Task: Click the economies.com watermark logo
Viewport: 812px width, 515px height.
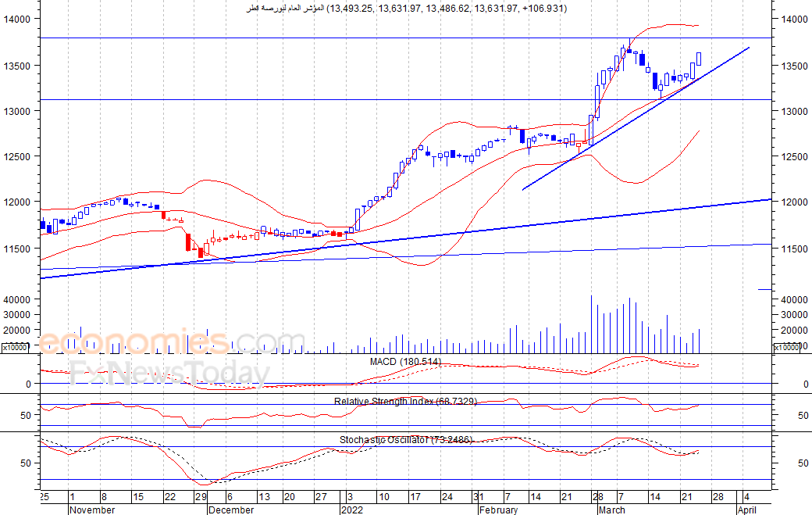Action: click(x=171, y=341)
